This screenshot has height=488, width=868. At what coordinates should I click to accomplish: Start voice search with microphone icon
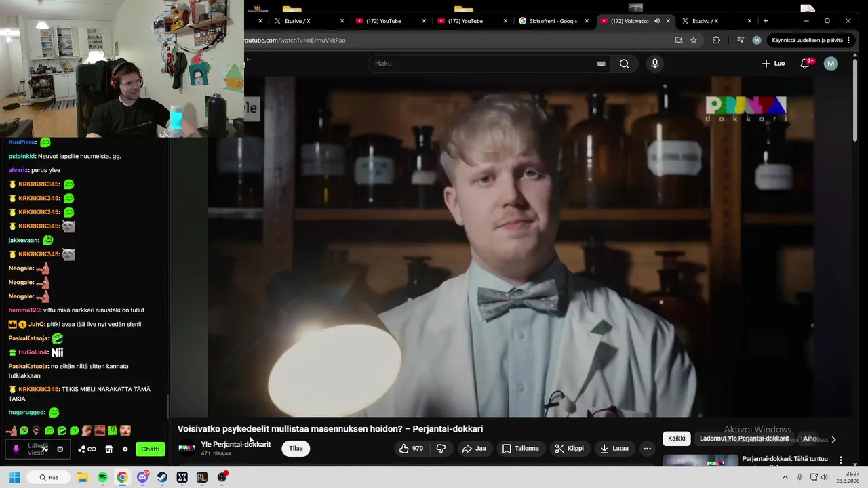pyautogui.click(x=654, y=64)
